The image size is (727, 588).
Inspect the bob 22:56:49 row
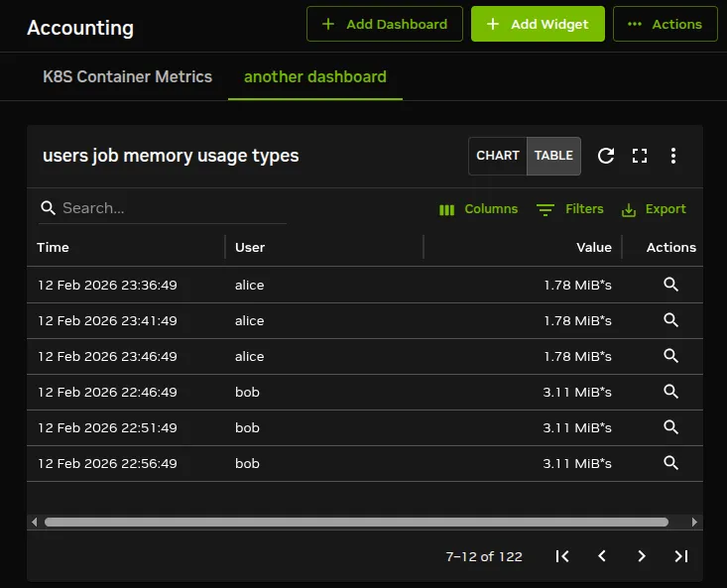coord(670,462)
